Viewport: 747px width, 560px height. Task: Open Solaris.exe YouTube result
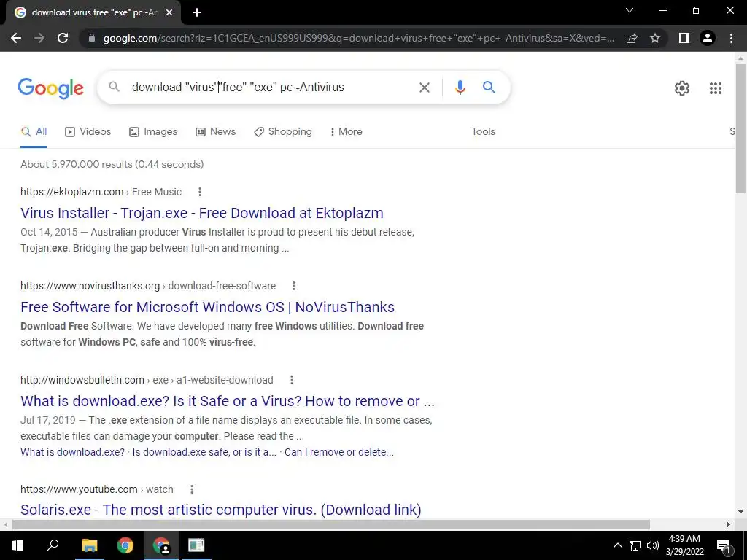[x=221, y=510]
